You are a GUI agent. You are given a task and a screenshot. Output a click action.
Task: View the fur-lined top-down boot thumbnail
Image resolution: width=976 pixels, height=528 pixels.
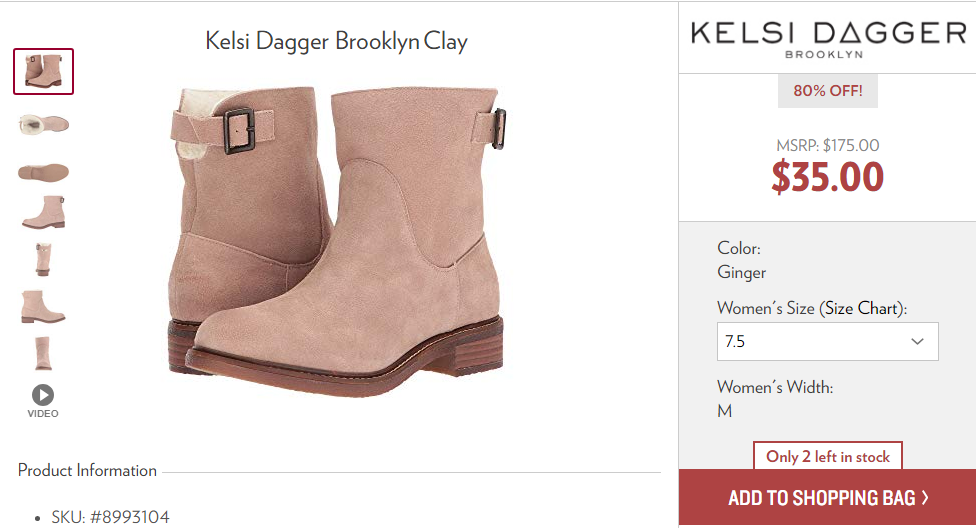(44, 124)
